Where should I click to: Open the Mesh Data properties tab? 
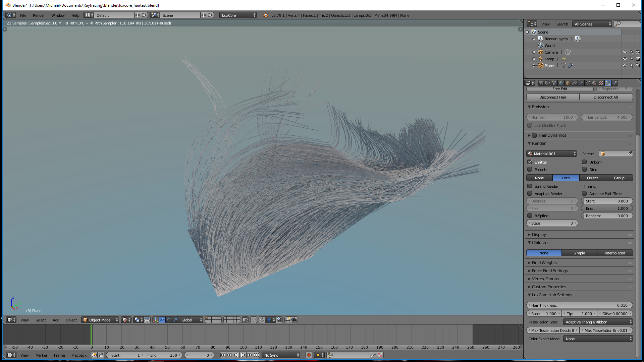tap(588, 83)
